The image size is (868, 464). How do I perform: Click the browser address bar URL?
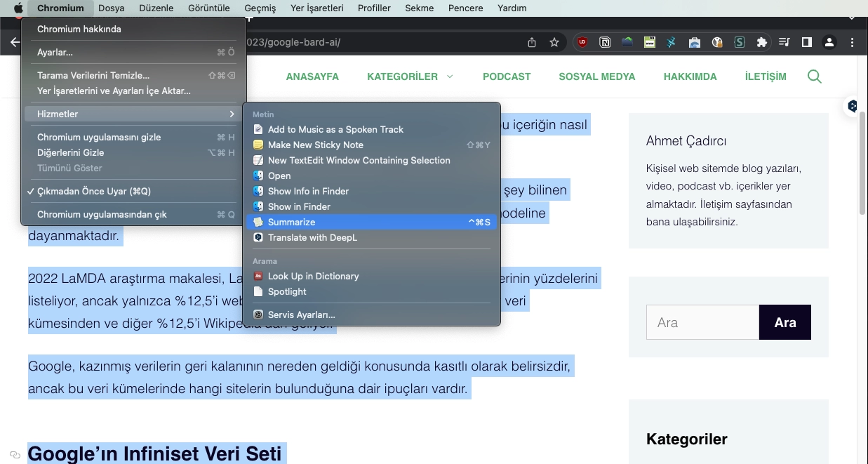295,42
